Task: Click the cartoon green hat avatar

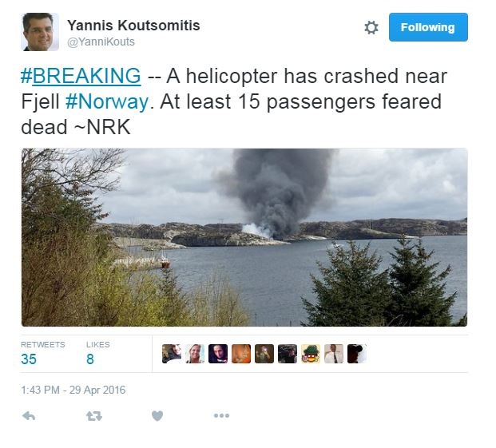Action: (x=311, y=354)
